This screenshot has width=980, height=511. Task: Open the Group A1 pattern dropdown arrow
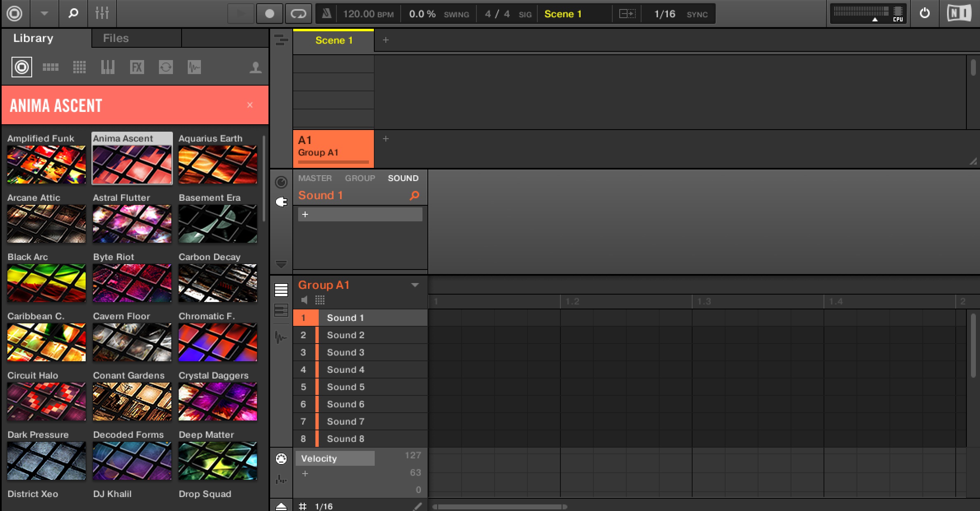pos(415,285)
